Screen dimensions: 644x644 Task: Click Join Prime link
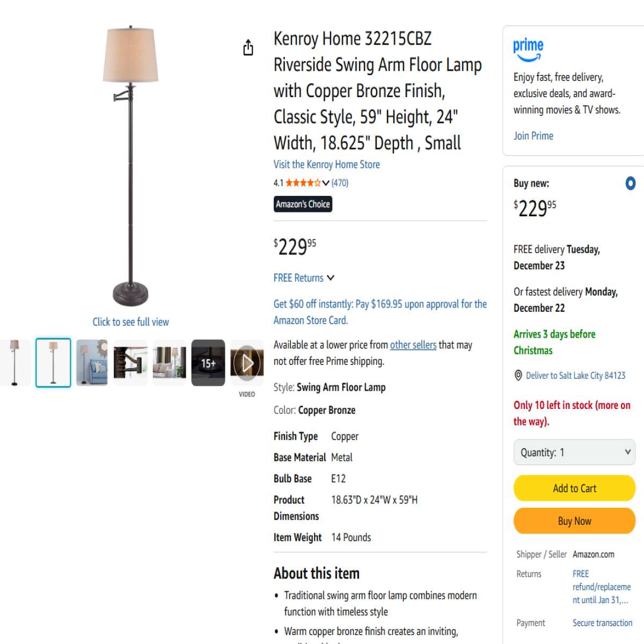coord(533,136)
